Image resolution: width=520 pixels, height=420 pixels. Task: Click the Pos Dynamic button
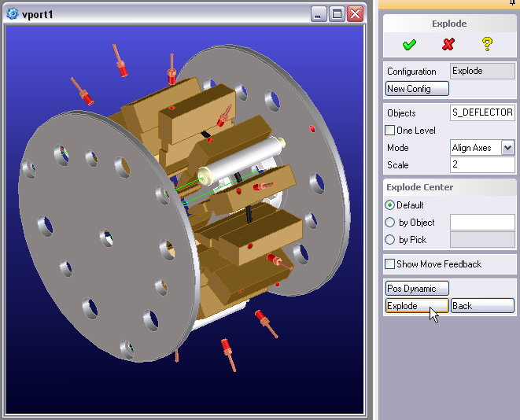(417, 289)
